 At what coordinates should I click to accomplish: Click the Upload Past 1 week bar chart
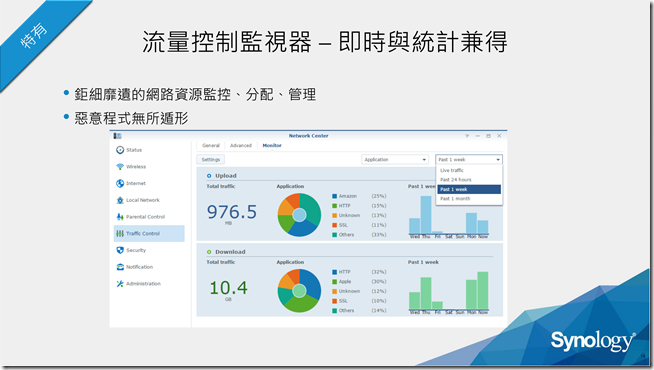point(448,216)
